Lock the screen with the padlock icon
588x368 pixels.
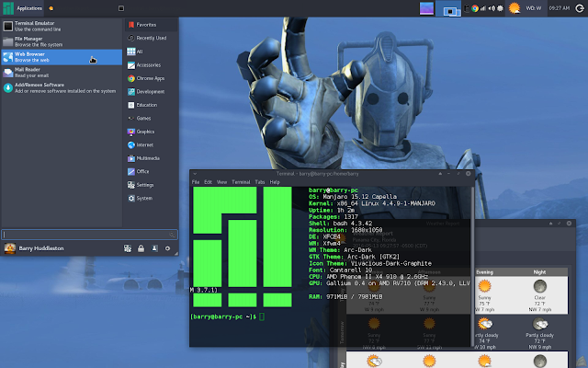point(141,248)
